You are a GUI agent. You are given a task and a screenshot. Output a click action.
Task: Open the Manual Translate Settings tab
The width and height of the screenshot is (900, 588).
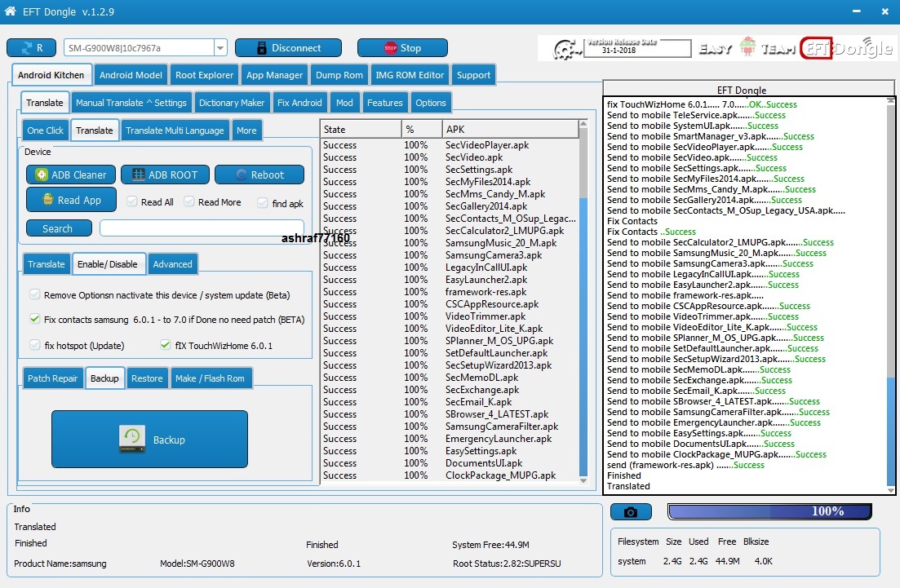point(131,103)
